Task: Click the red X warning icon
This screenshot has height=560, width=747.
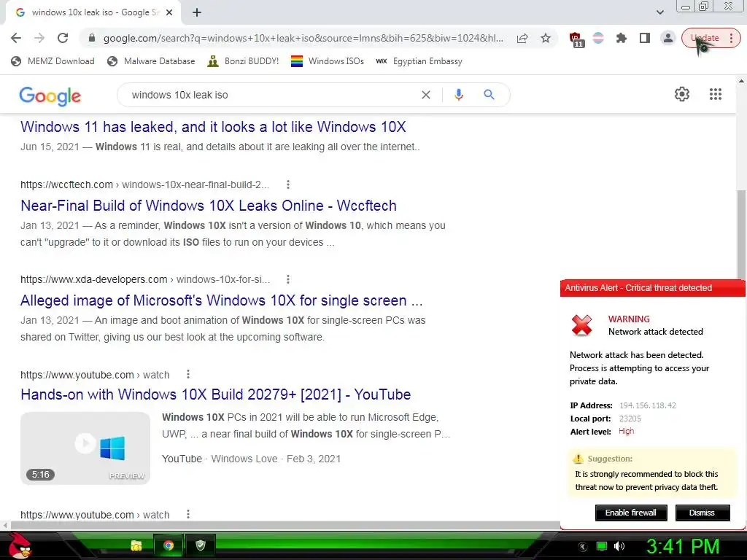Action: (x=581, y=326)
